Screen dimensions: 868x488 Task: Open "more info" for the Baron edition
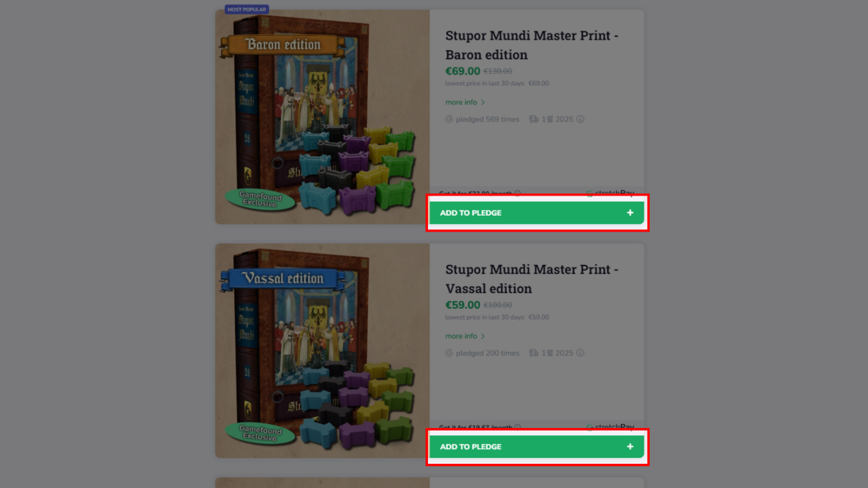[465, 102]
